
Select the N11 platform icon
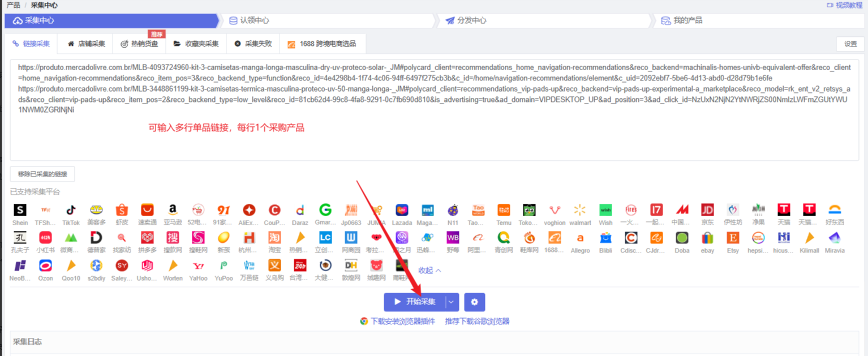[x=453, y=210]
